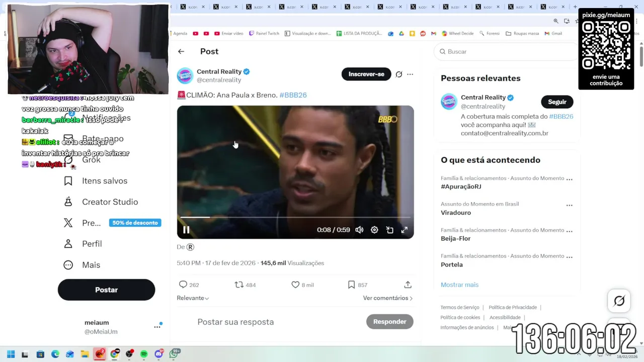The image size is (644, 362).
Task: Open Itens salvos in sidebar
Action: [96, 181]
